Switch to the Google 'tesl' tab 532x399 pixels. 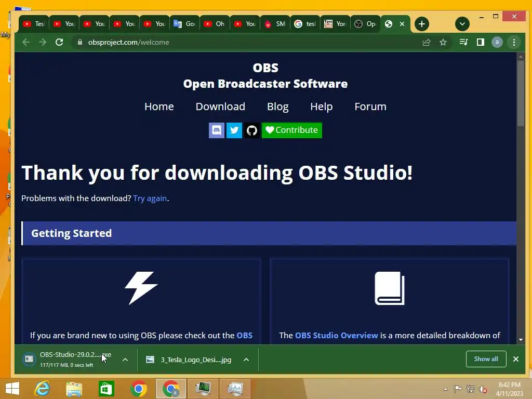305,24
